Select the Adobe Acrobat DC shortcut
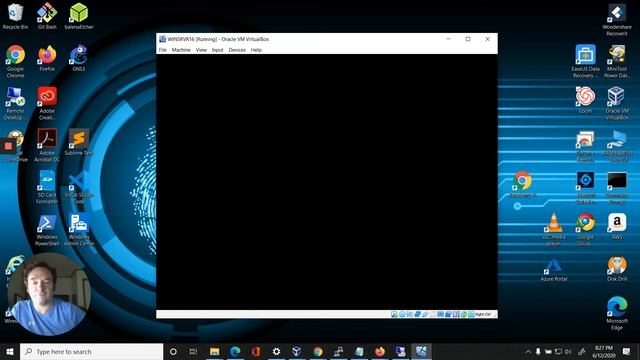This screenshot has width=640, height=360. 47,145
